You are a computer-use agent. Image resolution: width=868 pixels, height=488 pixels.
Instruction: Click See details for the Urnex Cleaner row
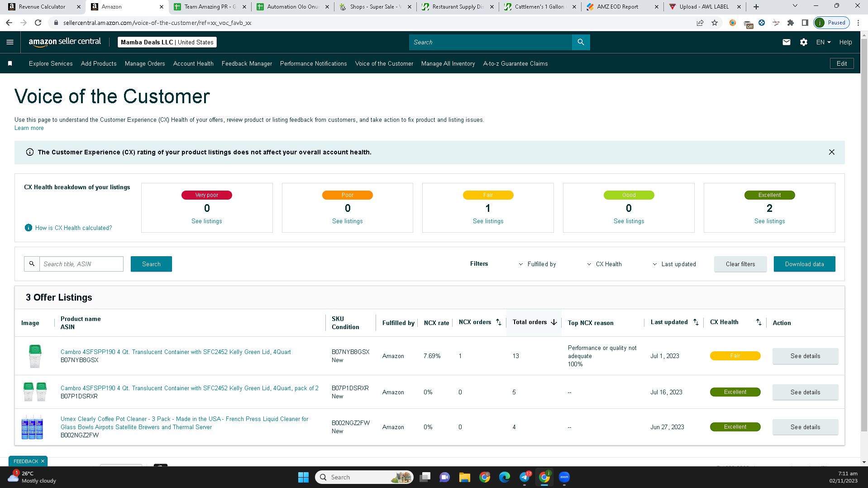pos(805,427)
